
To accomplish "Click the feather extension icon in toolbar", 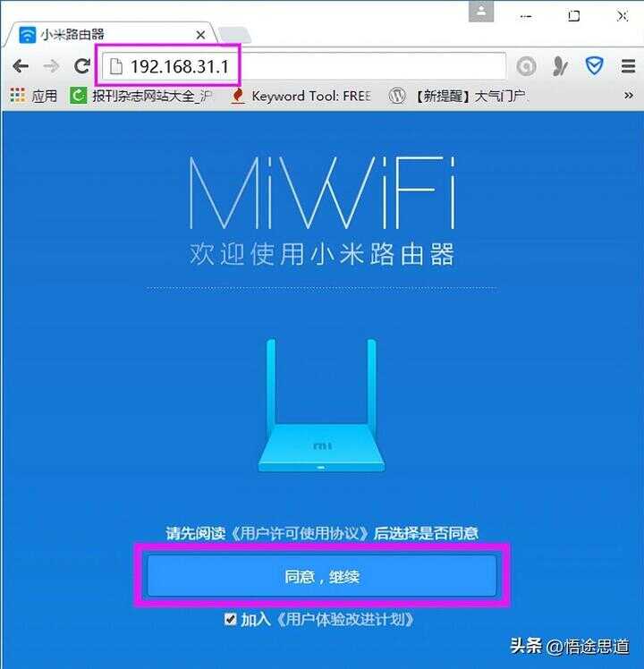I will coord(560,66).
